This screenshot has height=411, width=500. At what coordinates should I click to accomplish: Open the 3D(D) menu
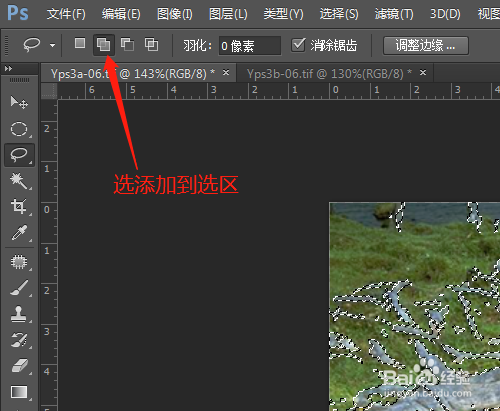tap(445, 14)
